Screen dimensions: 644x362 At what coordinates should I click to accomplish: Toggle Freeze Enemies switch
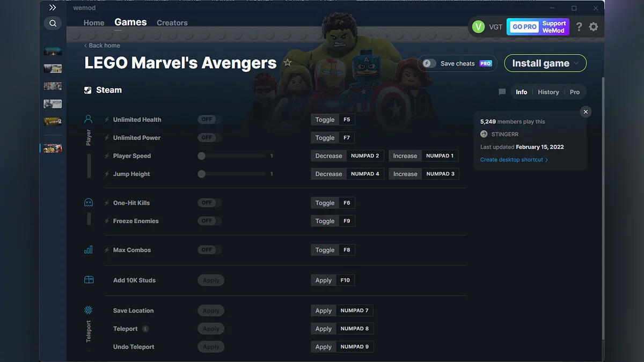tap(210, 221)
